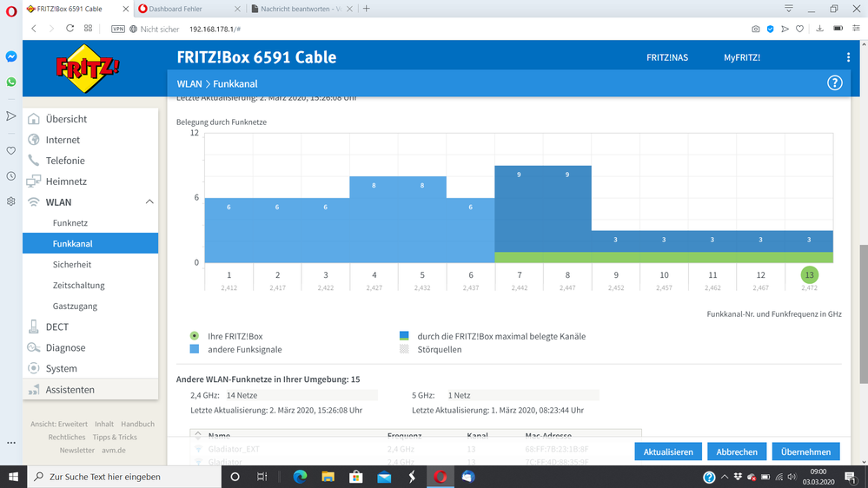
Task: Open Windows Start menu
Action: point(13,477)
